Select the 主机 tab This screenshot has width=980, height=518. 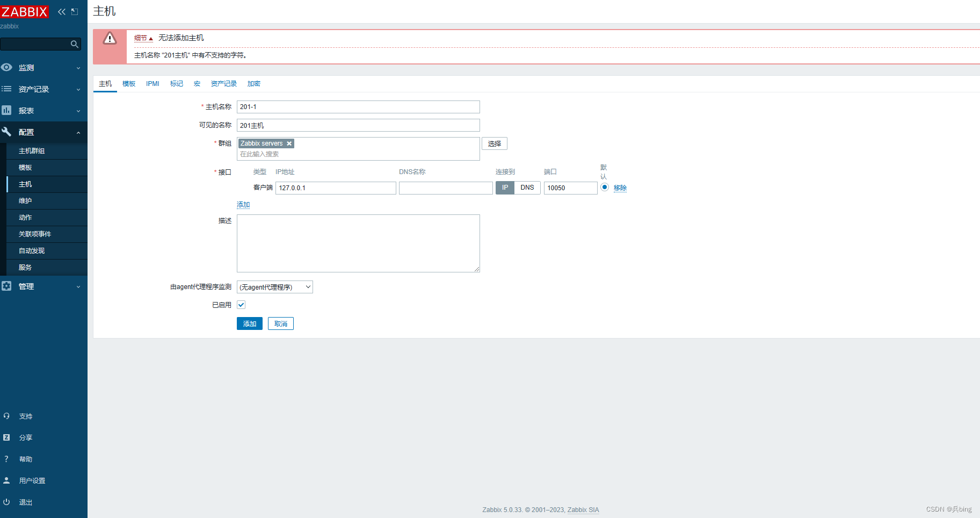point(105,84)
